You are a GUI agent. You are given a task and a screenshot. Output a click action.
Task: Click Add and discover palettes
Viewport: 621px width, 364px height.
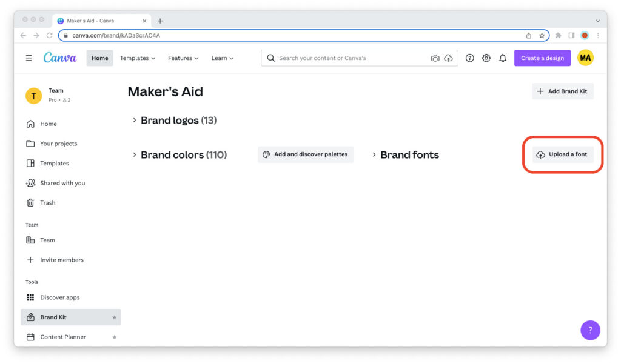point(306,154)
